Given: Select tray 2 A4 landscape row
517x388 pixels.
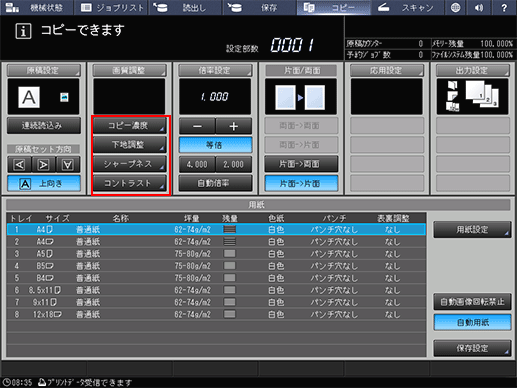Looking at the screenshot, I should (216, 241).
